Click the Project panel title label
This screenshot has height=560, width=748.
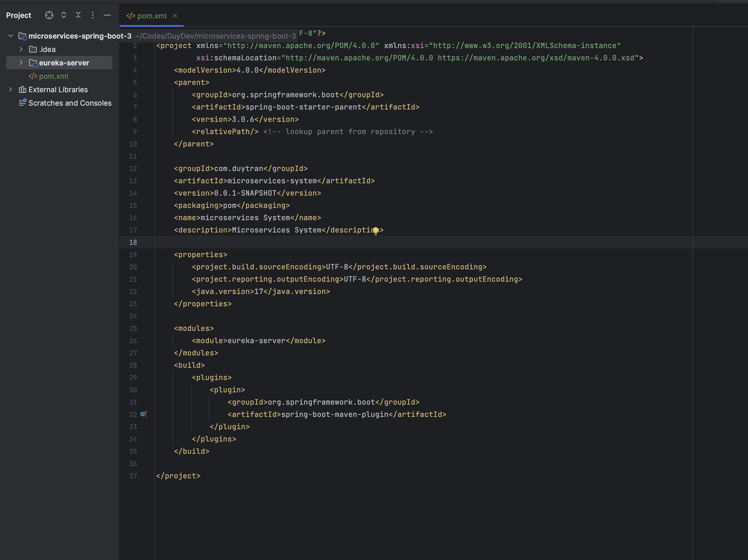click(x=18, y=15)
